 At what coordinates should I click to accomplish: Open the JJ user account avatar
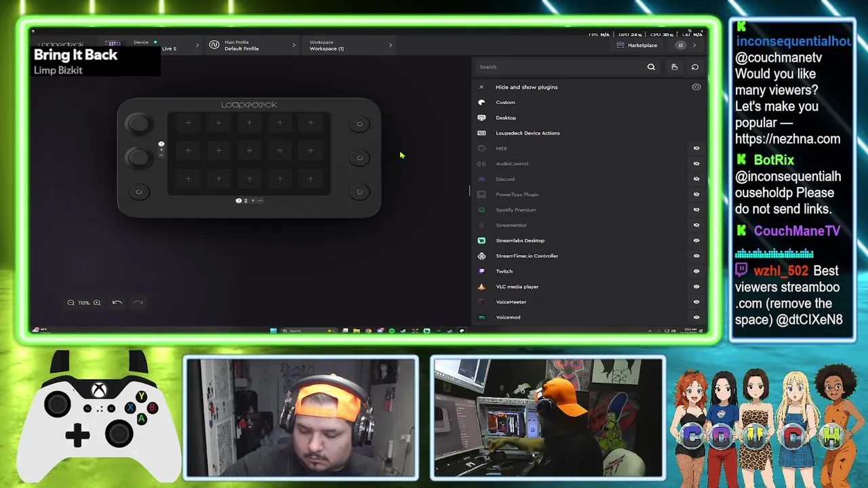(x=680, y=45)
